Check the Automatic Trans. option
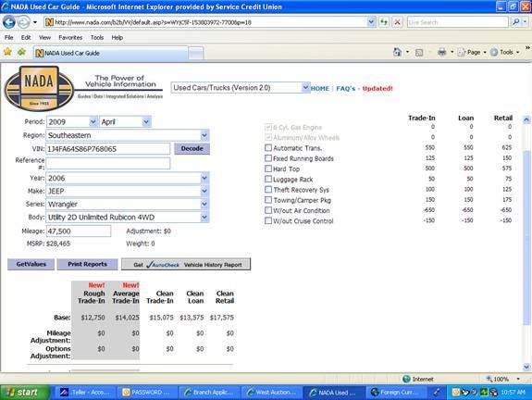Image resolution: width=532 pixels, height=400 pixels. click(x=268, y=148)
